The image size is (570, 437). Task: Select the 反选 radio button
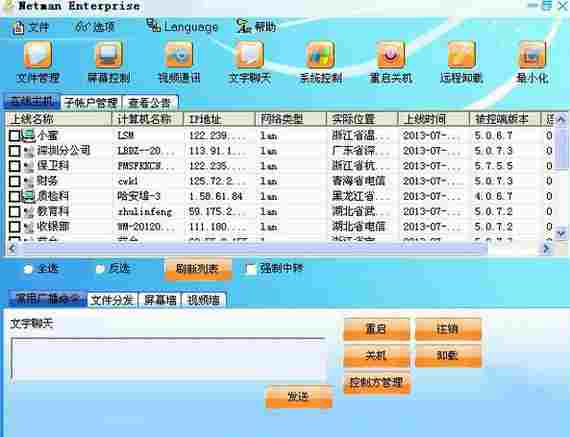[100, 269]
